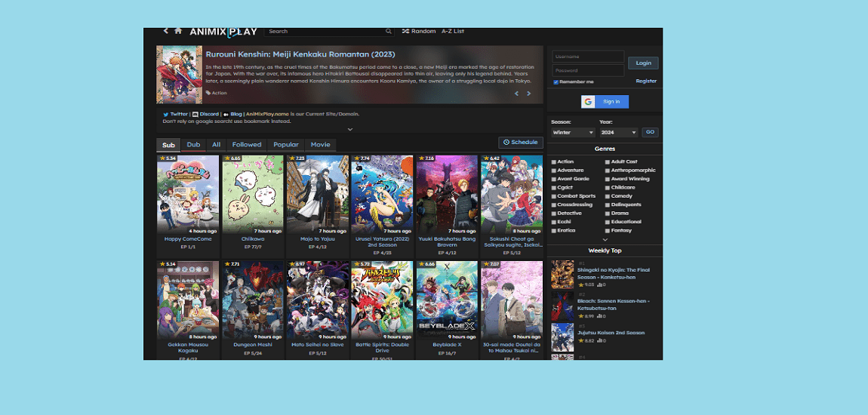Click the Sokushi Cheat title text
The image size is (868, 415).
tap(512, 241)
